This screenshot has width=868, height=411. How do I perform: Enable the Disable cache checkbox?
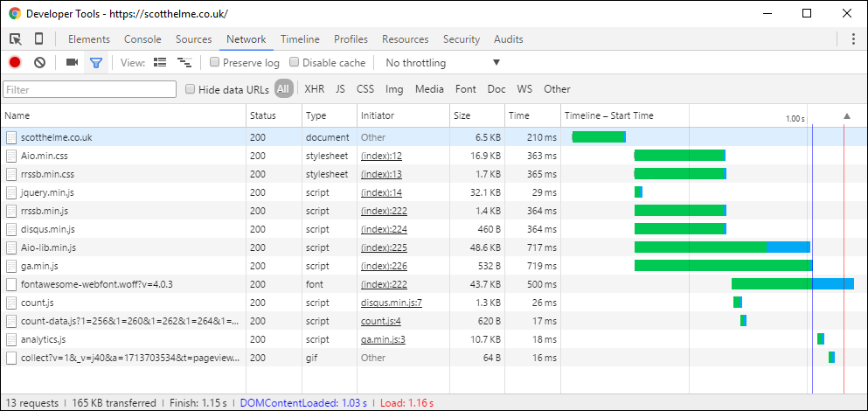click(x=295, y=63)
